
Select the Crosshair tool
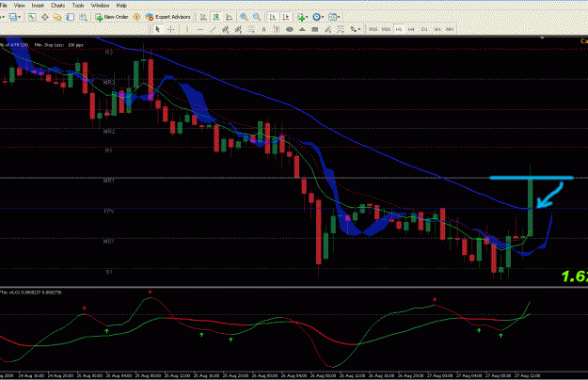(x=170, y=29)
